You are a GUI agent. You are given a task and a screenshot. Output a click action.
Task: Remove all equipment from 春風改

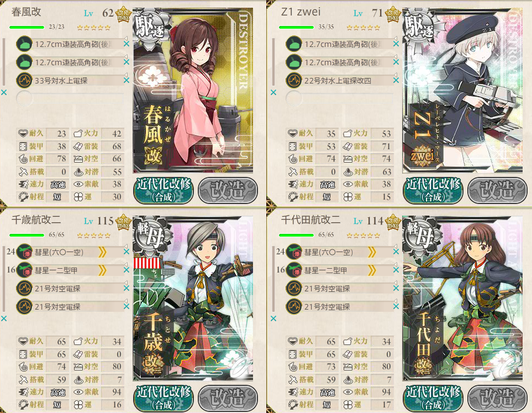pyautogui.click(x=4, y=92)
